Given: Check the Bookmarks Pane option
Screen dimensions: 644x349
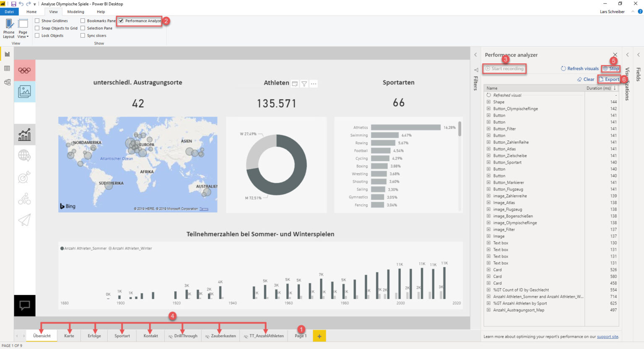Looking at the screenshot, I should click(x=83, y=20).
